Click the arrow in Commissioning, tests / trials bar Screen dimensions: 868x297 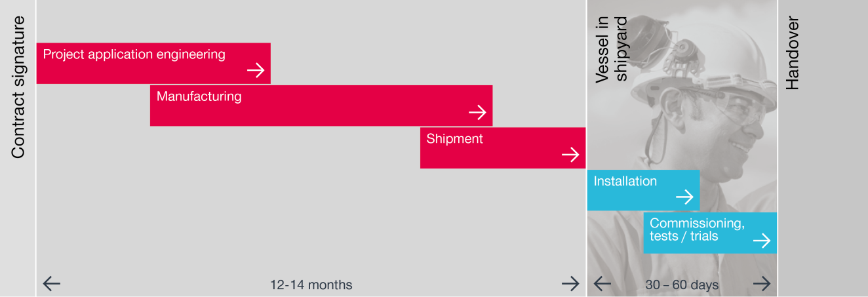click(x=762, y=241)
